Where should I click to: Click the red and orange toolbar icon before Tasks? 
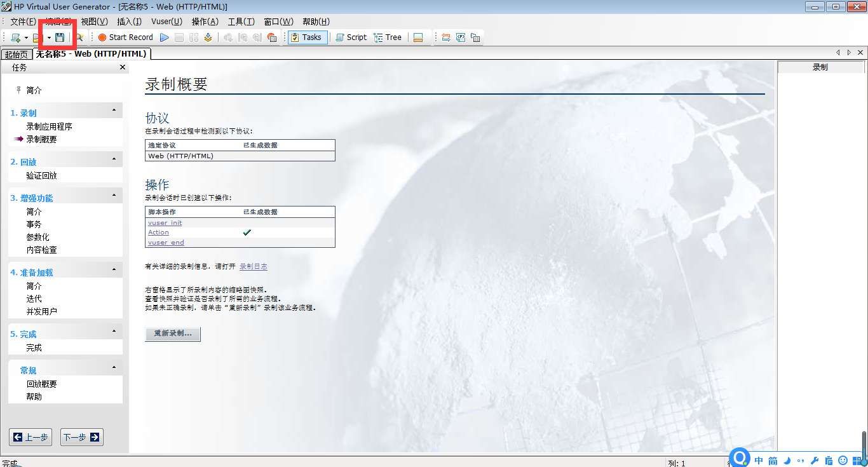[x=272, y=37]
